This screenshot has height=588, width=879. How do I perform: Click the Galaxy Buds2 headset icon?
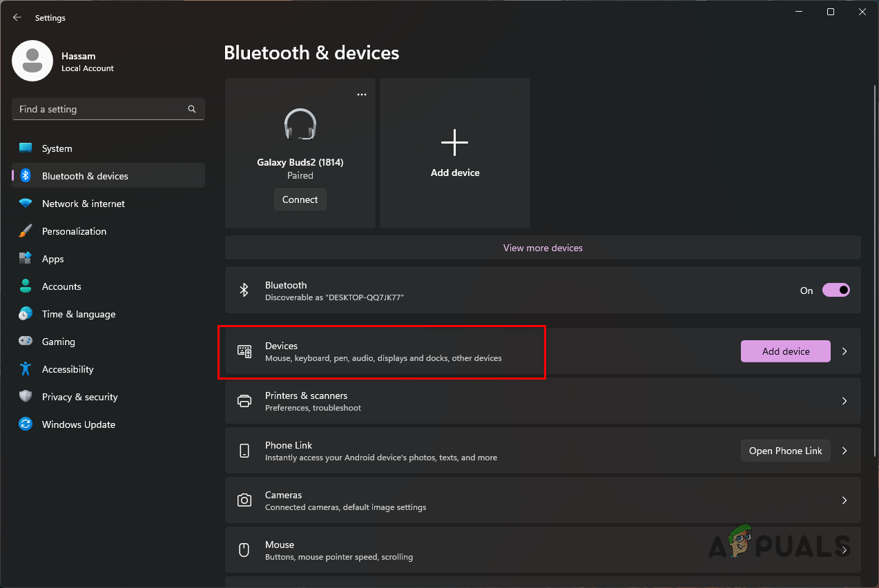pos(300,126)
